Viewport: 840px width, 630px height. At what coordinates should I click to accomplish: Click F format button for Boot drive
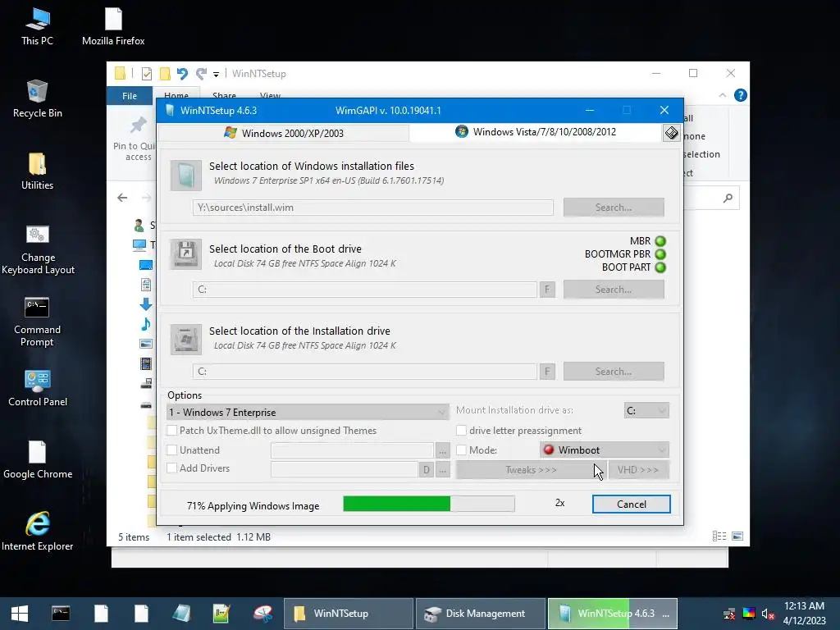(547, 290)
